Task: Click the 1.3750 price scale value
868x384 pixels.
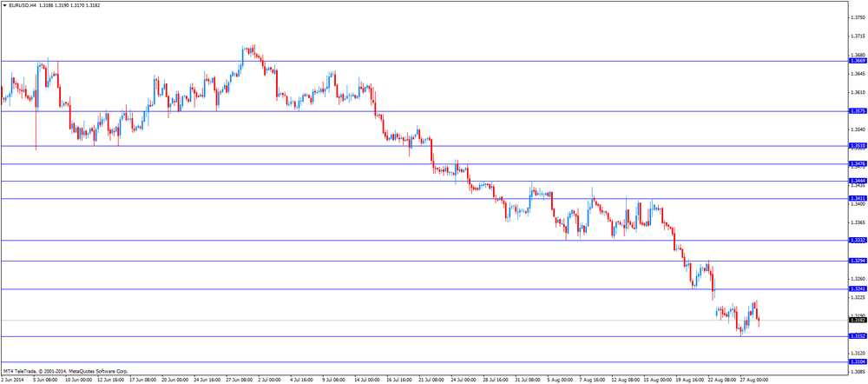Action: [858, 17]
